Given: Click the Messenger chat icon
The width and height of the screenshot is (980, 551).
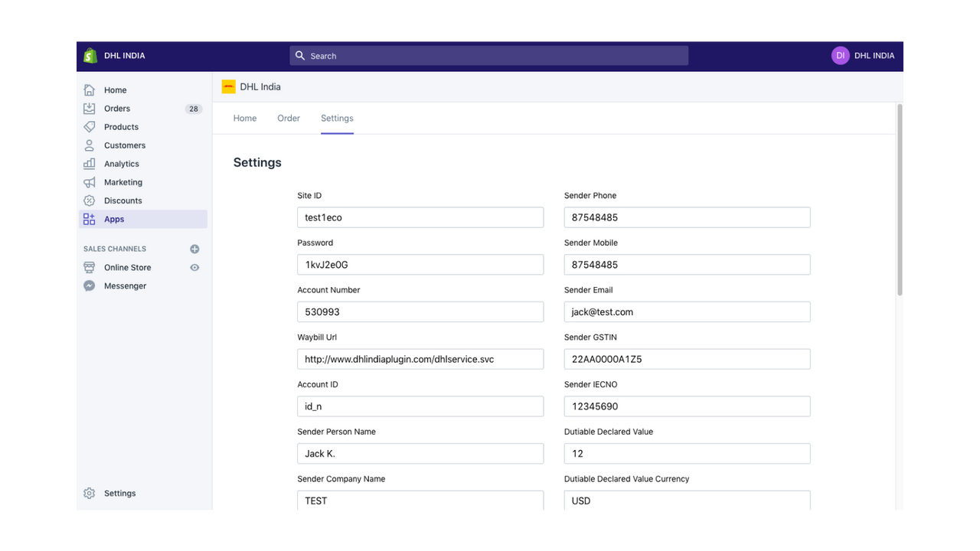Looking at the screenshot, I should coord(90,286).
